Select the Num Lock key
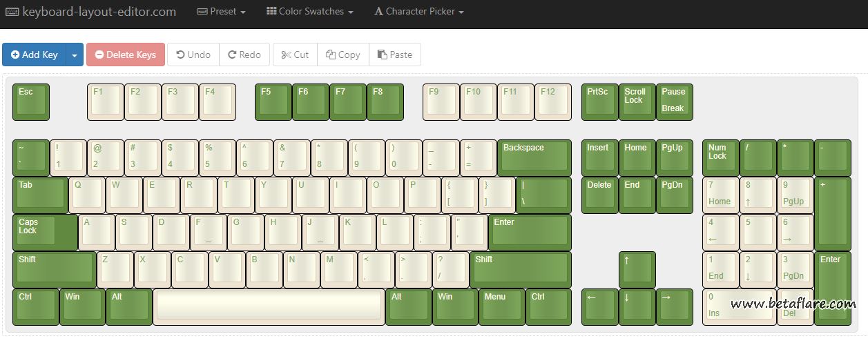 [x=720, y=157]
